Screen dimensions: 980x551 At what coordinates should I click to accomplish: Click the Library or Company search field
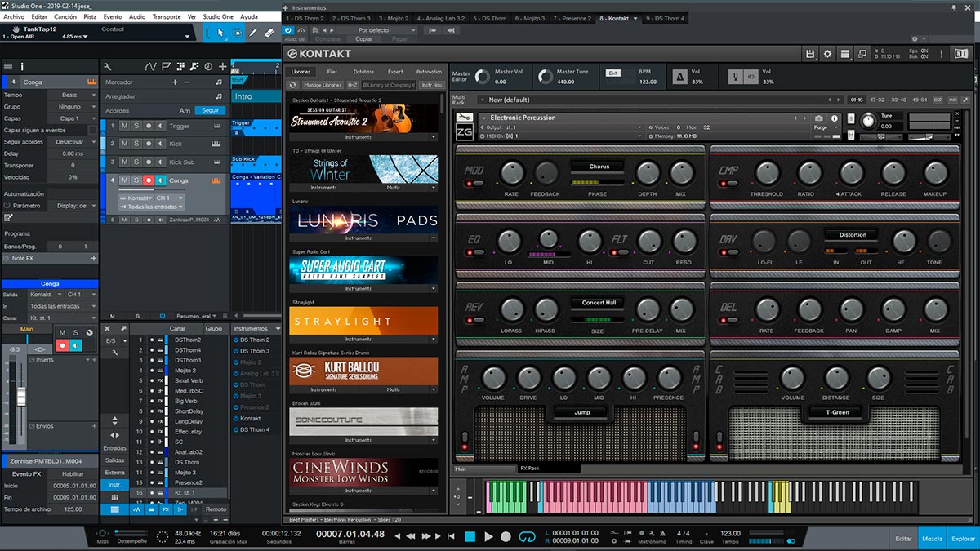[x=388, y=85]
